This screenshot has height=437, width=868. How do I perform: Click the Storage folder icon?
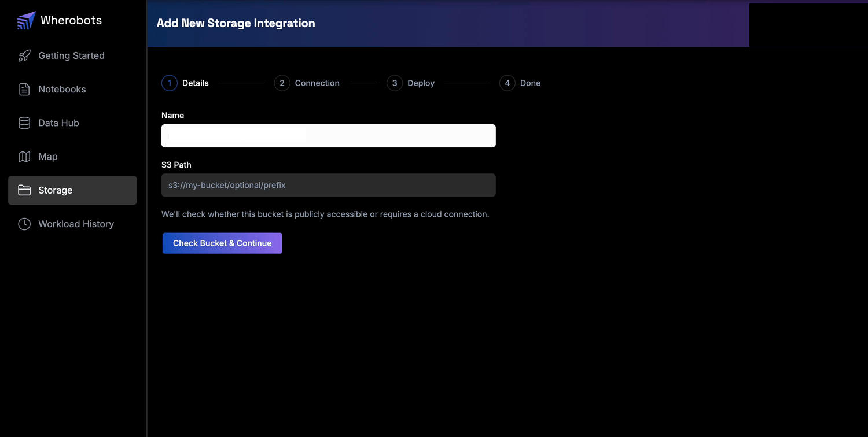click(x=24, y=190)
